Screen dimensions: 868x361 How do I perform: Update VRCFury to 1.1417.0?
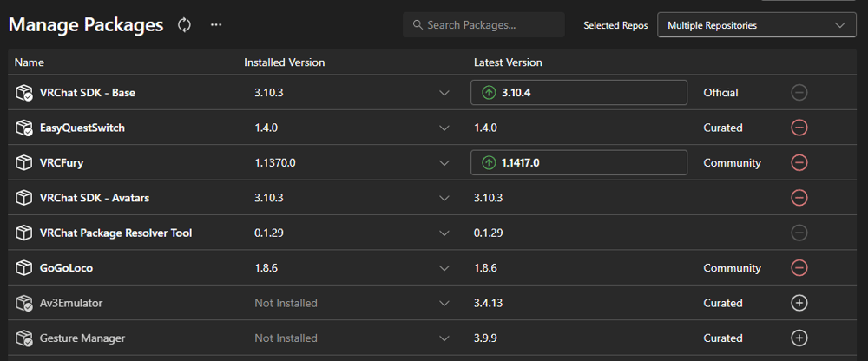pyautogui.click(x=579, y=163)
